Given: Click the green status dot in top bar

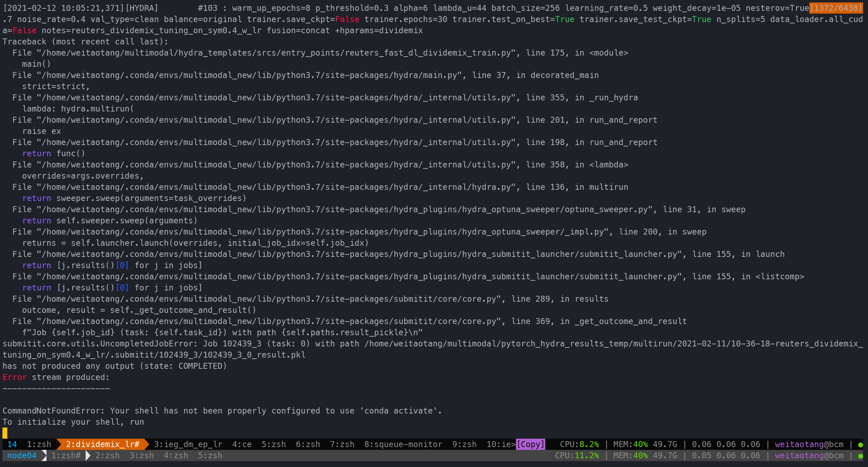Looking at the screenshot, I should point(860,445).
